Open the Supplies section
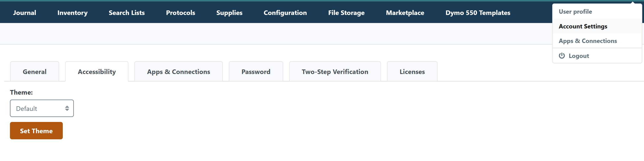Screen dimensions: 644x161 pos(229,13)
